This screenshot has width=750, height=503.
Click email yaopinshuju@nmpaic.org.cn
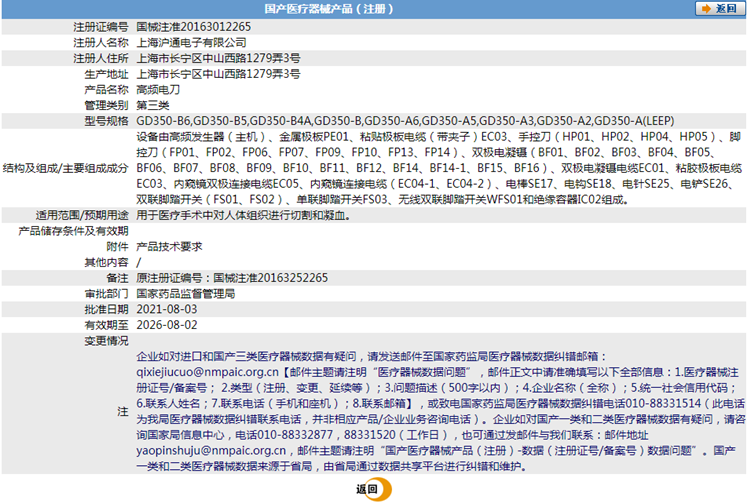click(x=211, y=450)
